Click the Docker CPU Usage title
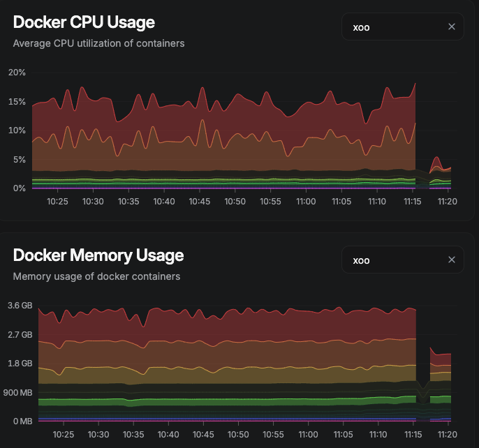Image resolution: width=479 pixels, height=448 pixels. [x=84, y=22]
